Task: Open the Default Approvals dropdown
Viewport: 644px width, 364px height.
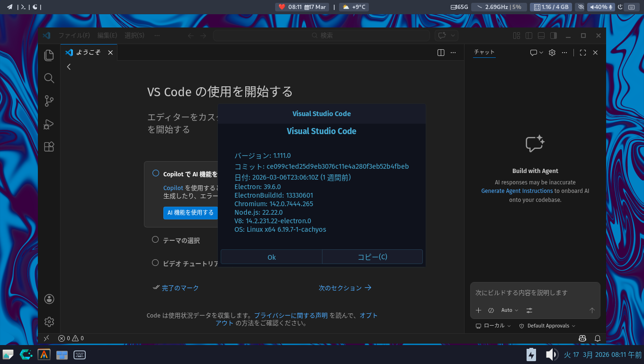Action: [x=547, y=326]
